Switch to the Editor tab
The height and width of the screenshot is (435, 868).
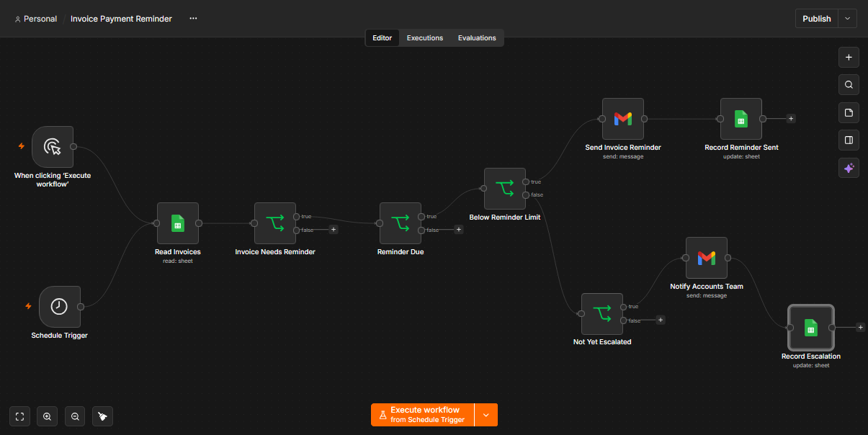point(382,37)
